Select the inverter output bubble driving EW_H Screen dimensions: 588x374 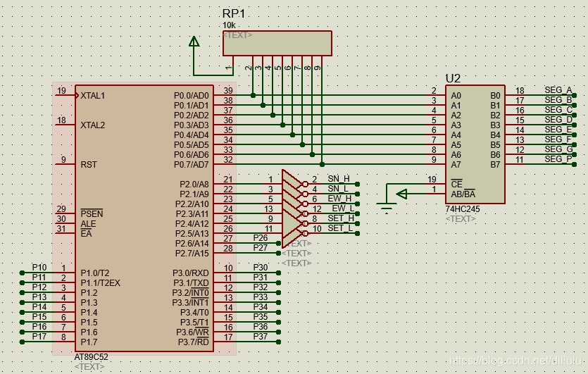point(305,204)
